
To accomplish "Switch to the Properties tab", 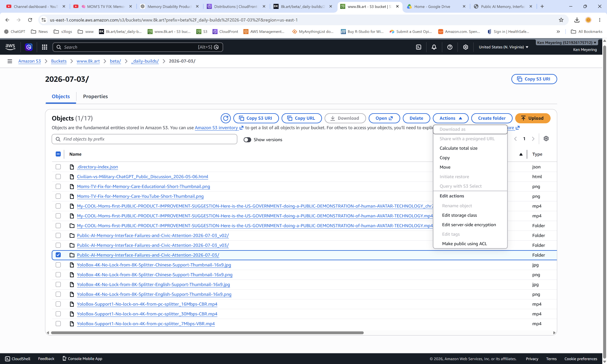I will tap(95, 96).
